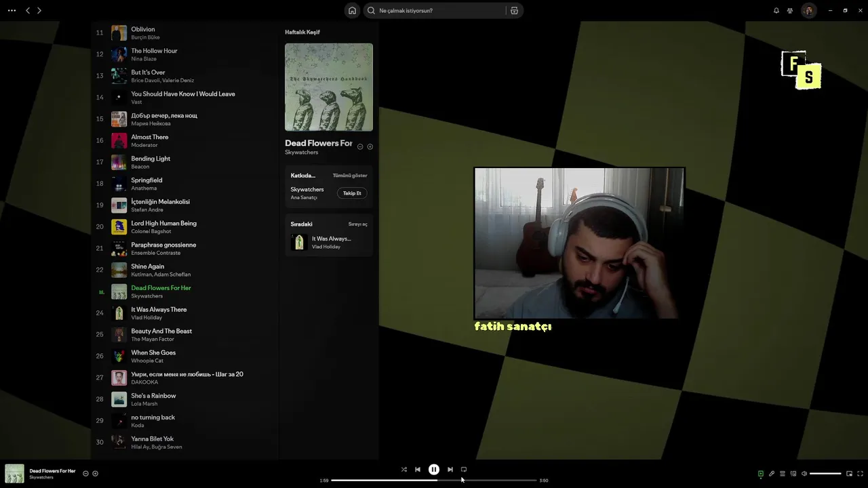Show lyrics with microphone icon
The image size is (868, 488).
772,474
